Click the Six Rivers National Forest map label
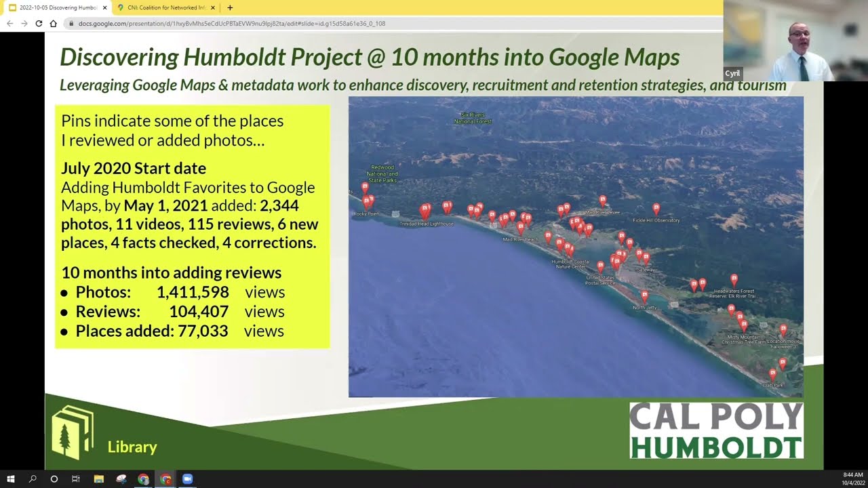 [473, 118]
